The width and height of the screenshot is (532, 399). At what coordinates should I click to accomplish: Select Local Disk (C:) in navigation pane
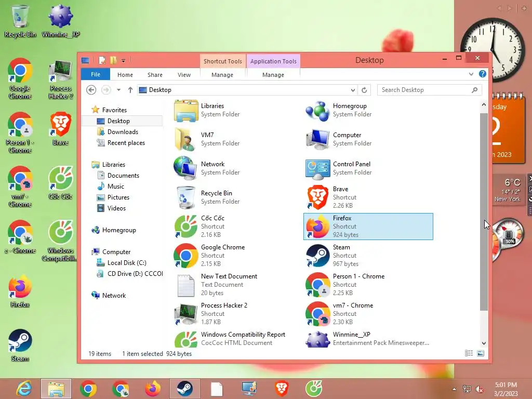(127, 262)
